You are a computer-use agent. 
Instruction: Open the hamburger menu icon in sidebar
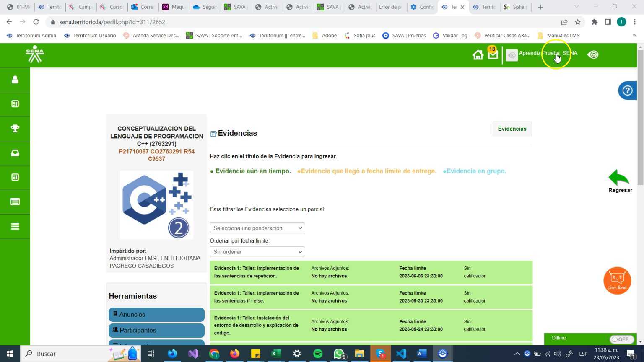[x=15, y=226]
